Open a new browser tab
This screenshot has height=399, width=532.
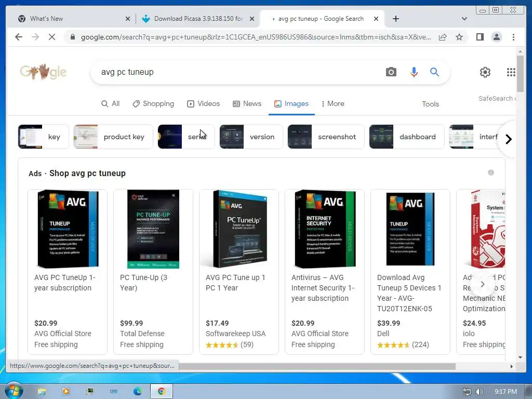click(395, 19)
